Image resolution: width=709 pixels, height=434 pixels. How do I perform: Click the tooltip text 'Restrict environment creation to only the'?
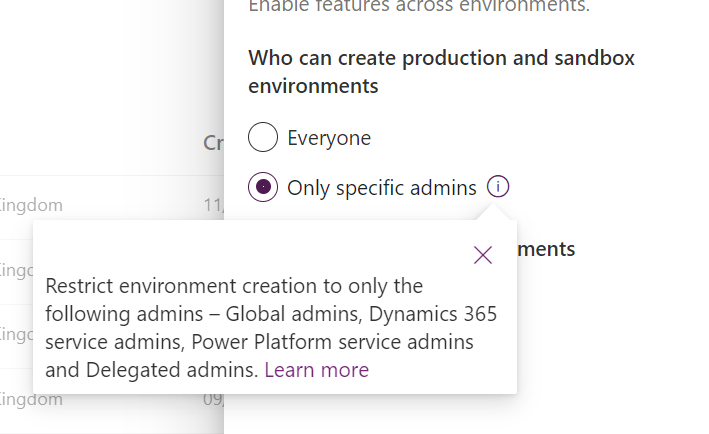click(x=234, y=286)
